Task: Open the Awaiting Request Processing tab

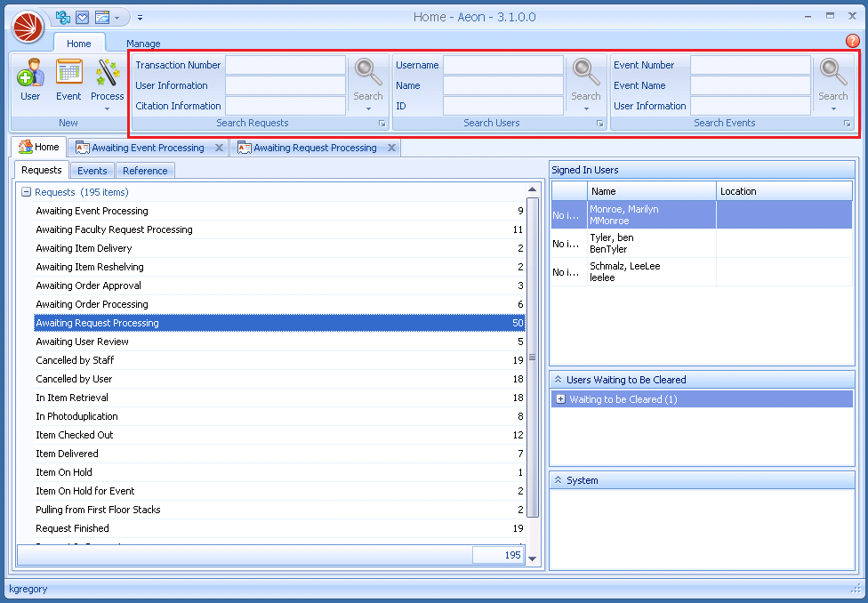Action: (315, 148)
